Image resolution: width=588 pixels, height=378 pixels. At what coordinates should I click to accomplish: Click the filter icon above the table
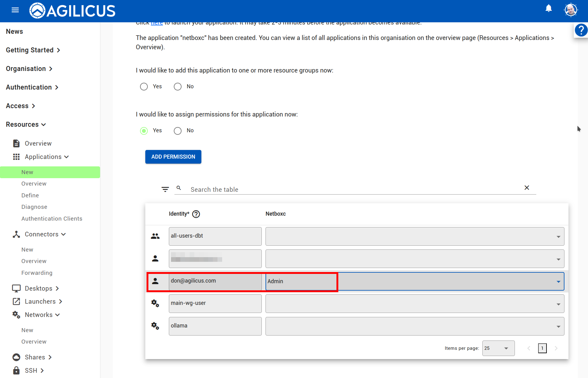165,189
